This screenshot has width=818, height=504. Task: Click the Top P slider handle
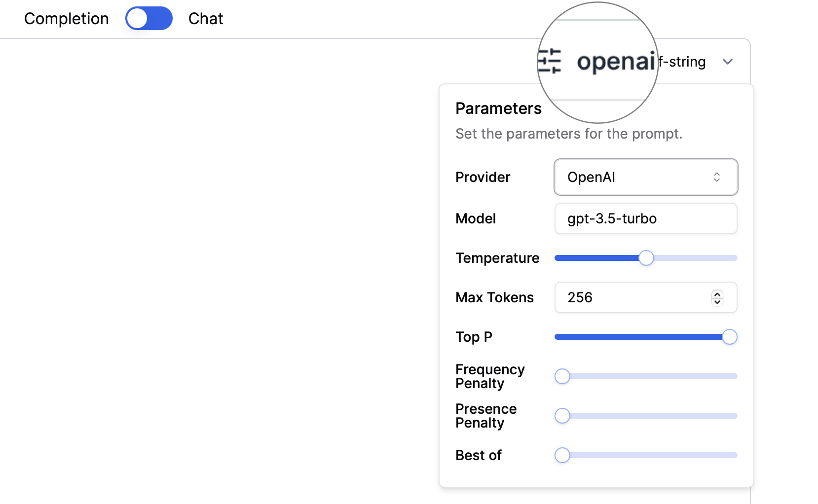tap(729, 337)
